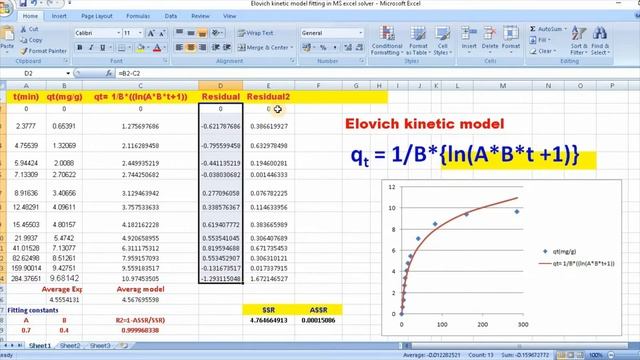Click the Insert Function fx button
Image resolution: width=640 pixels, height=360 pixels.
click(109, 73)
